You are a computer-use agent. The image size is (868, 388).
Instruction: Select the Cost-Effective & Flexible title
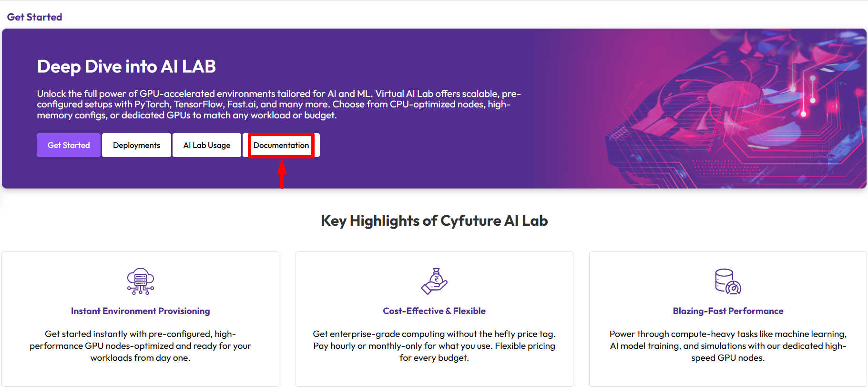pyautogui.click(x=434, y=311)
